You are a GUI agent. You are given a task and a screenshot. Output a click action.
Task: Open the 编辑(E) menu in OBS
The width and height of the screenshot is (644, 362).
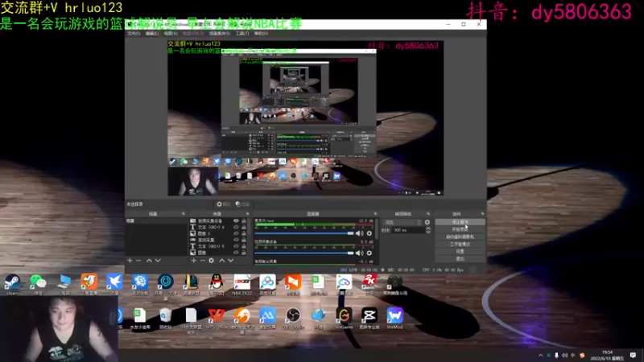152,33
